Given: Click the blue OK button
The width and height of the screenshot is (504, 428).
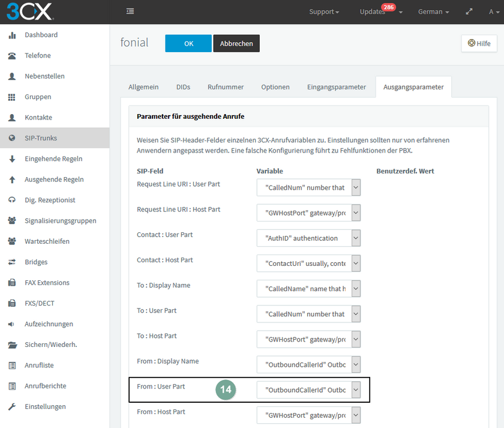Looking at the screenshot, I should coord(188,43).
